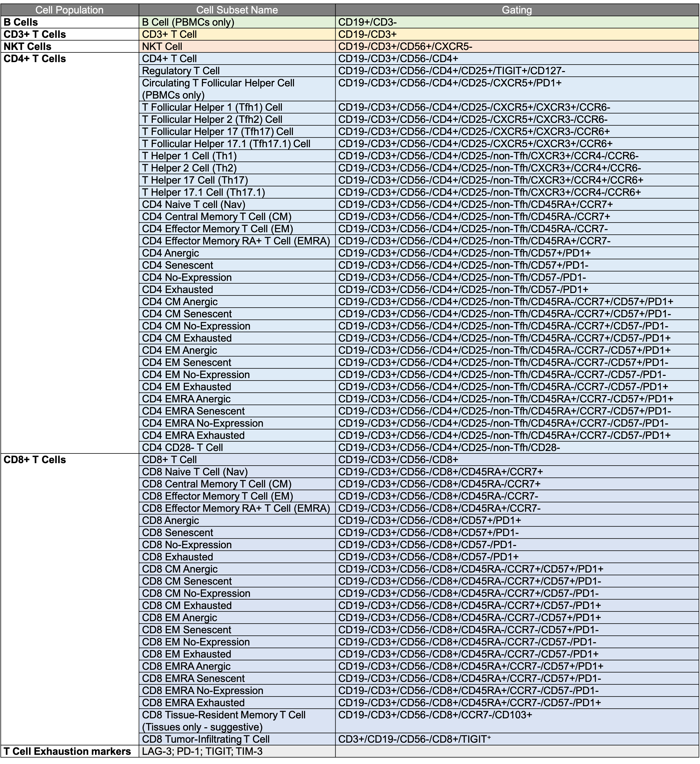700x764 pixels.
Task: Click the Cell Population column header
Action: 69,10
